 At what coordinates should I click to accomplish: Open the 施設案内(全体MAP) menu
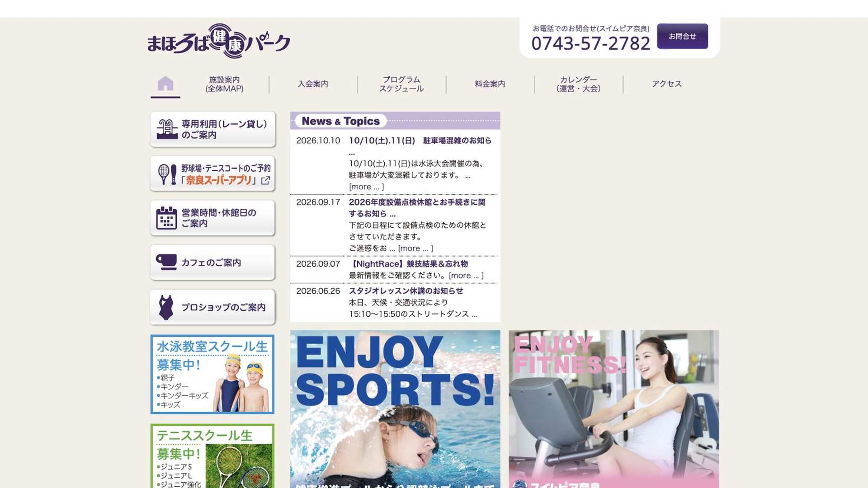tap(224, 84)
